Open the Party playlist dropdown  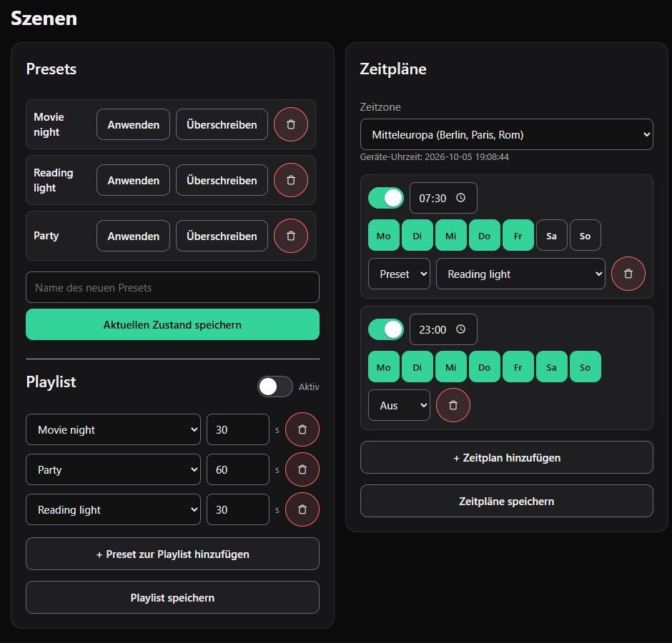coord(113,469)
